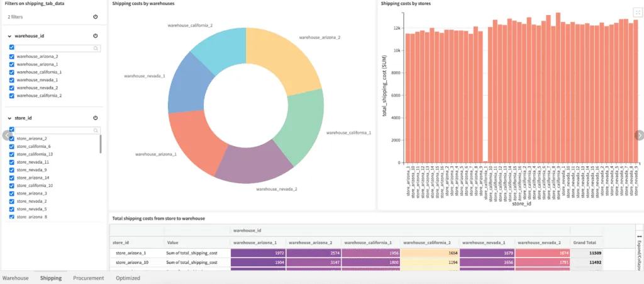Collapse the store_id filter section
The width and height of the screenshot is (644, 284).
pos(9,118)
